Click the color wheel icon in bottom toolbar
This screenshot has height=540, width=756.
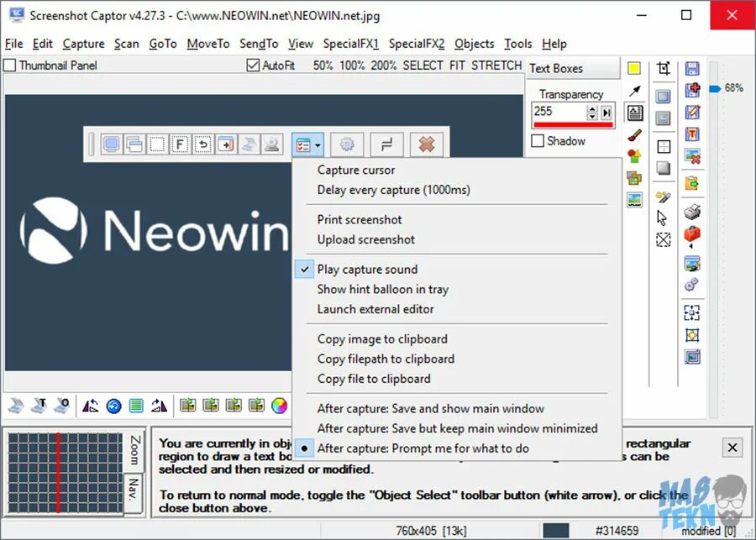279,406
